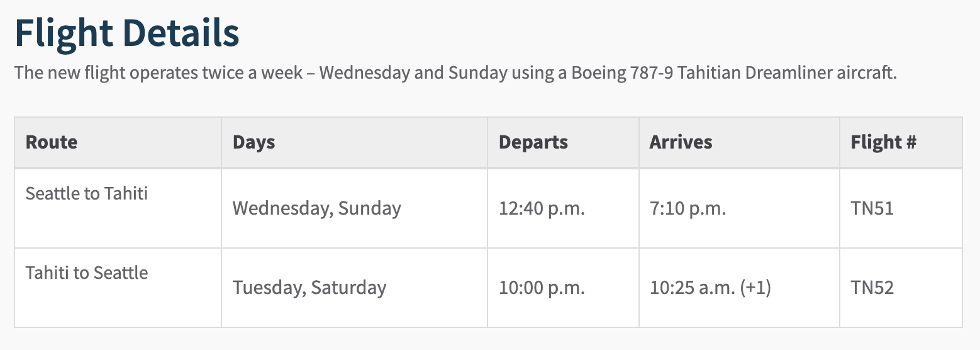
Task: Select the Seattle to Tahiti route cell
Action: (87, 193)
